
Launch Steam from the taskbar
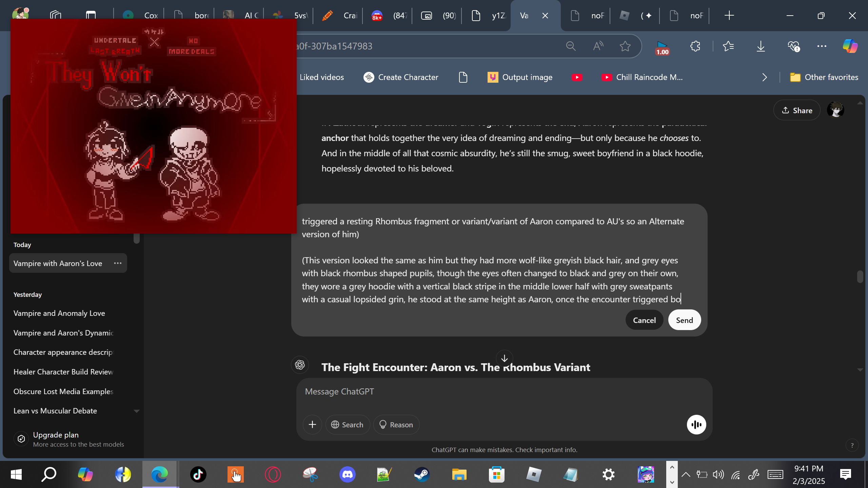[x=422, y=474]
